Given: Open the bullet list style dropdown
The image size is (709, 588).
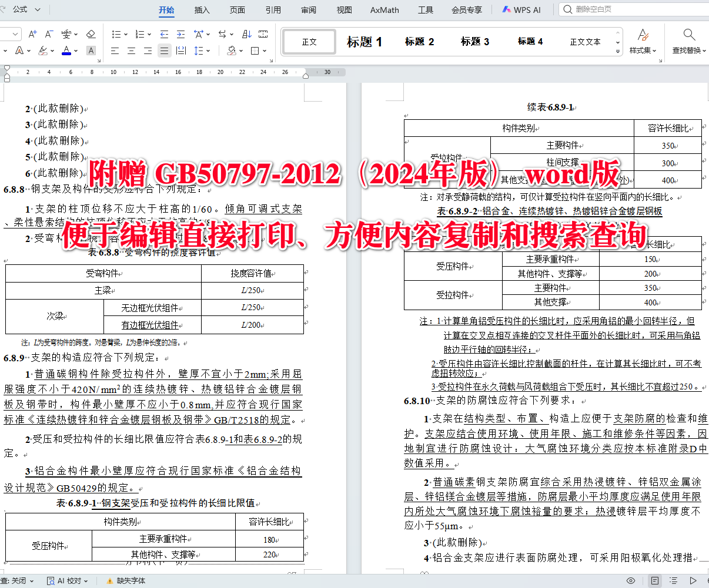Looking at the screenshot, I should coord(126,33).
